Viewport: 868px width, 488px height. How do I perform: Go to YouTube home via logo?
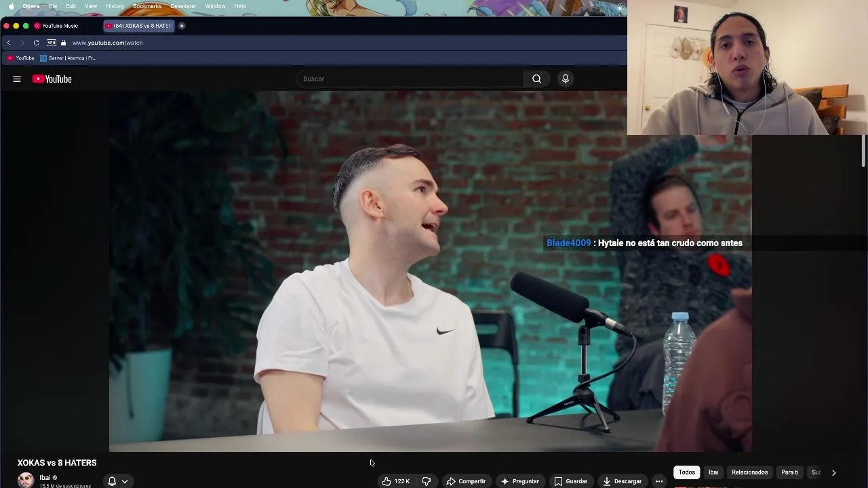(52, 79)
